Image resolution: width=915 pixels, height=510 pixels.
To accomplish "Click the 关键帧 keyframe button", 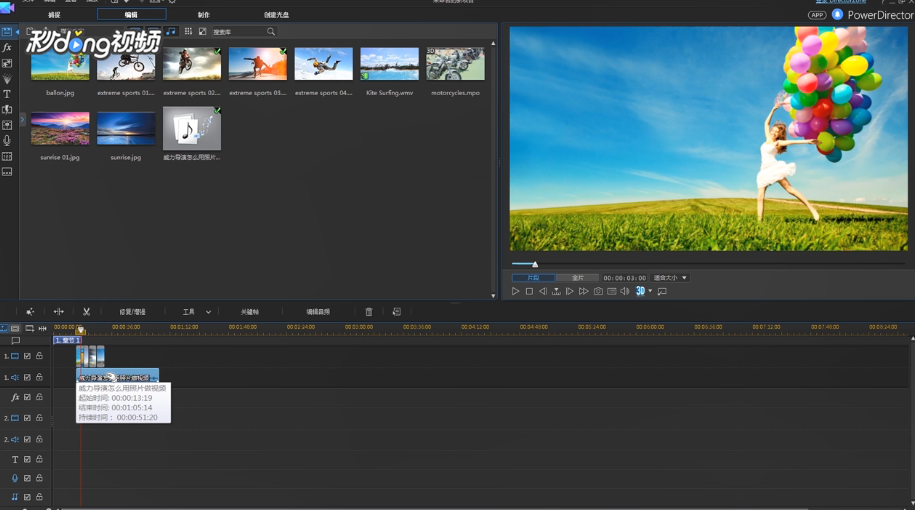I will (249, 312).
